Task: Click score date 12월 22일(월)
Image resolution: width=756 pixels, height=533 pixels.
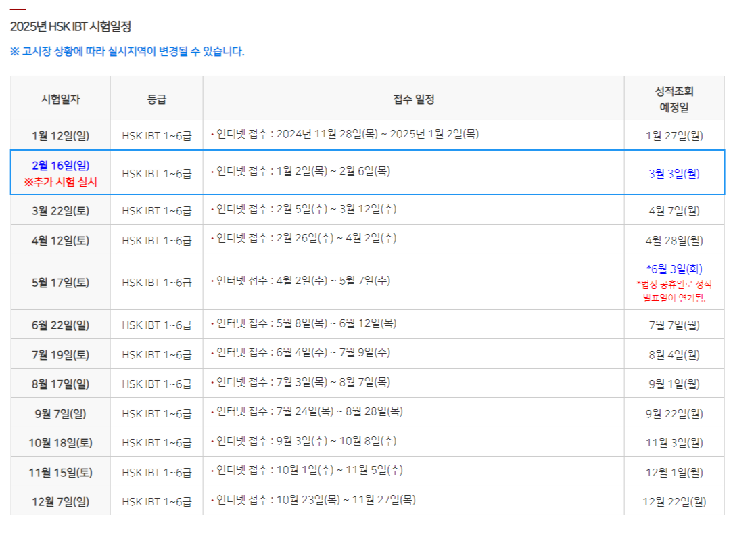Action: tap(674, 502)
